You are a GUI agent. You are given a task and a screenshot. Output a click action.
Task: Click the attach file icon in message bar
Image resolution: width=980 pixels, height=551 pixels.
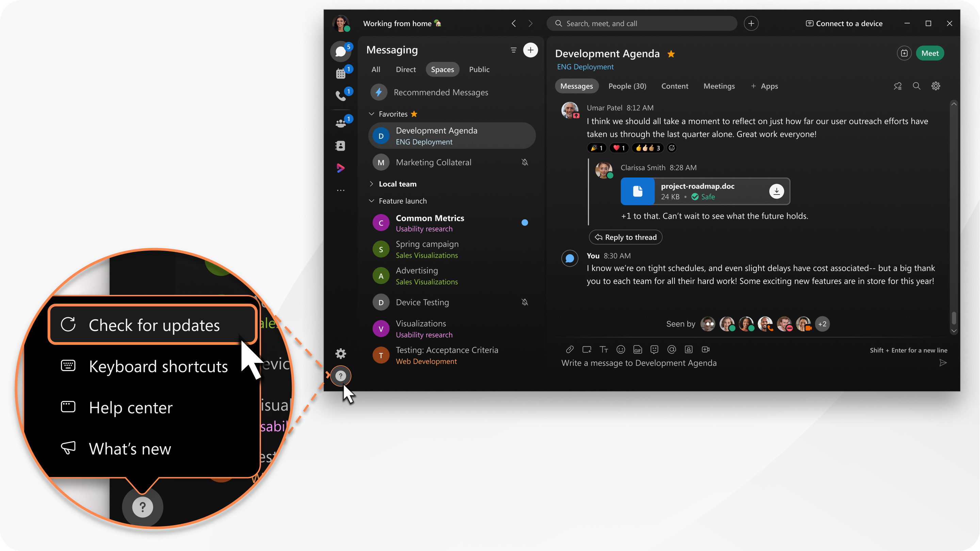tap(569, 349)
